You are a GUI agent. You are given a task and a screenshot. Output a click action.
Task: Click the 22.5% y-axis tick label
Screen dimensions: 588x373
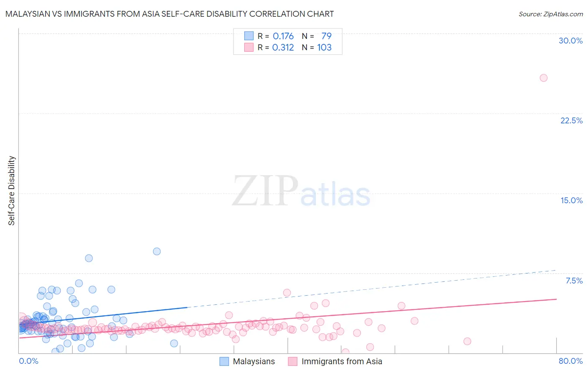click(571, 120)
